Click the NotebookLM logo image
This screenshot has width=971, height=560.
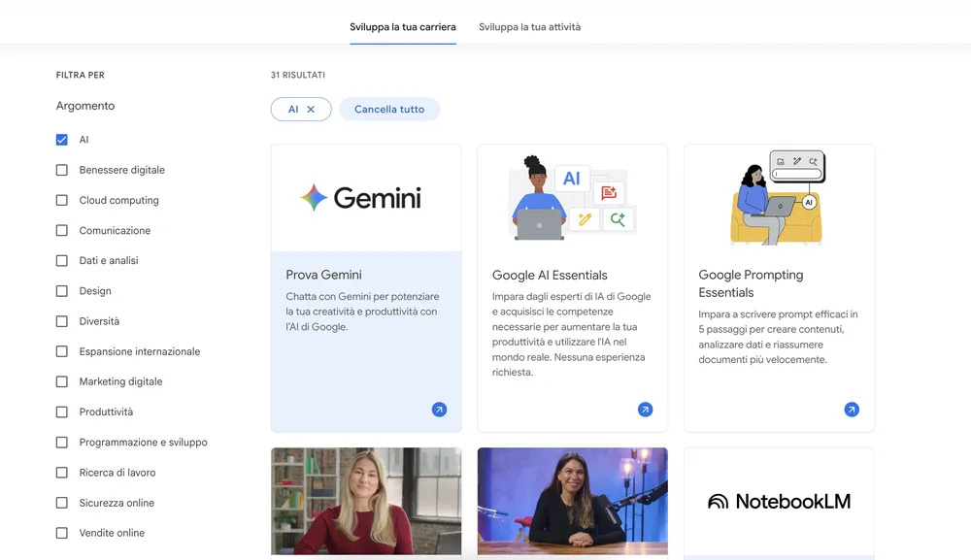pos(779,501)
